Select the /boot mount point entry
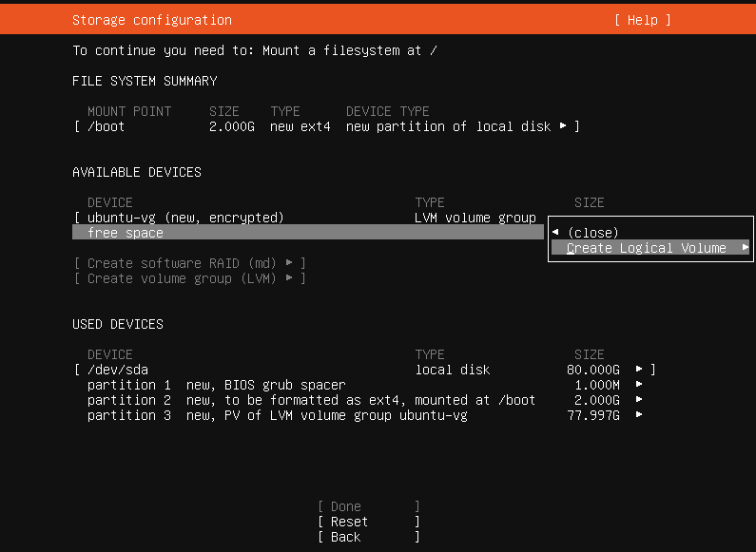 click(x=106, y=126)
